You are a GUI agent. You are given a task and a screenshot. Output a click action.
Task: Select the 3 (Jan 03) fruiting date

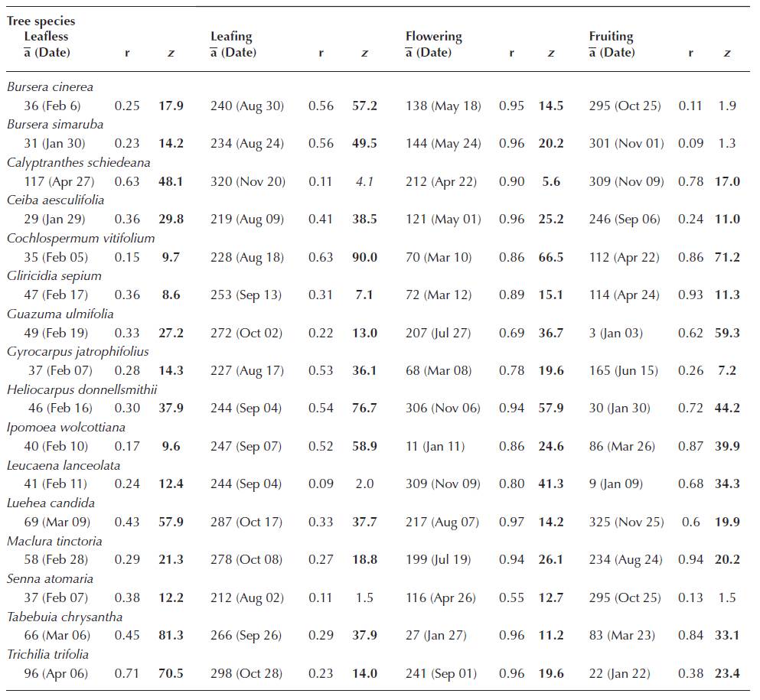[621, 334]
